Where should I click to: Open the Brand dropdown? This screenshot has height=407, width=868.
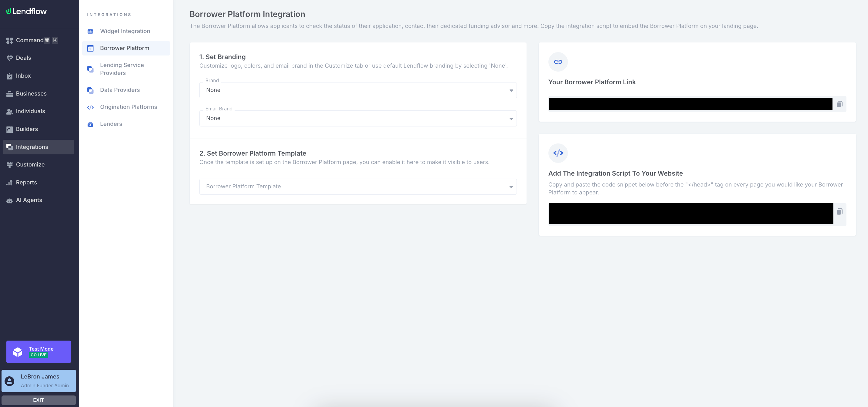click(x=358, y=90)
